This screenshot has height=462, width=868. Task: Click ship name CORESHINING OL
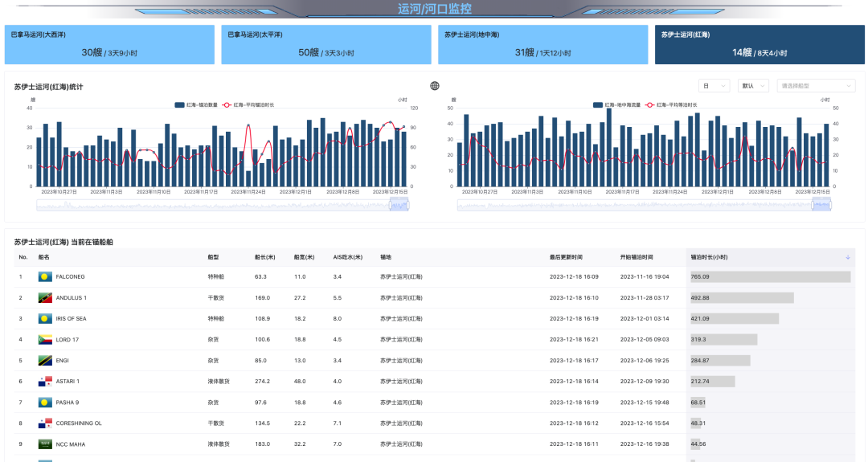(x=79, y=423)
